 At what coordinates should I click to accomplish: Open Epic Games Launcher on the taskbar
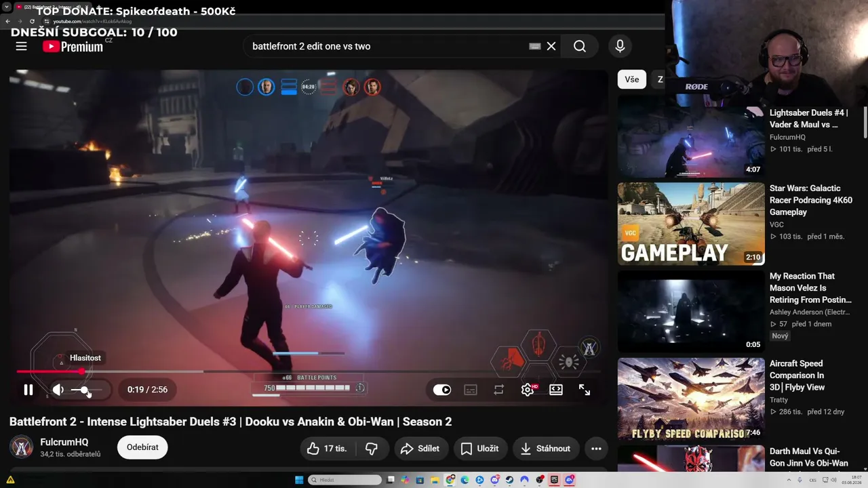[555, 480]
